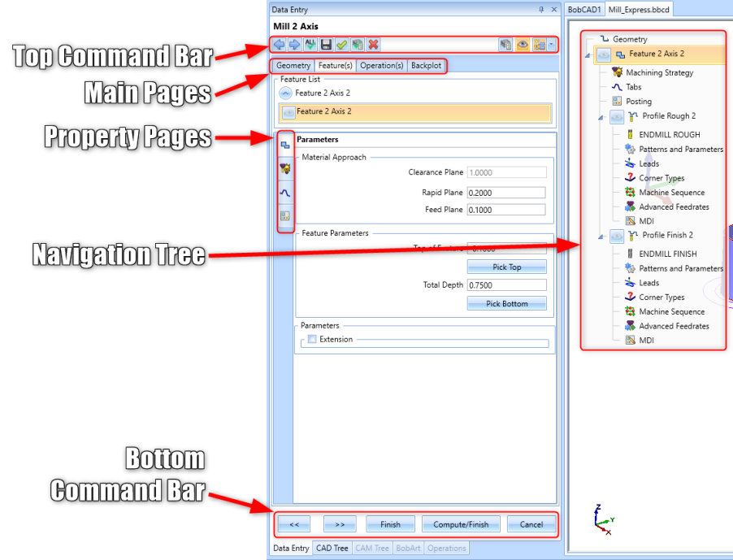Click the floppy disk save icon

326,45
